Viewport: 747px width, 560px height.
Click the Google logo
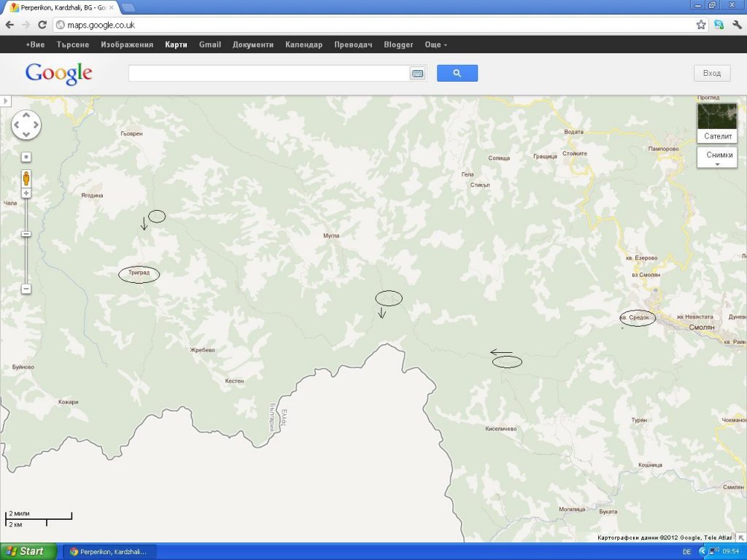coord(58,74)
